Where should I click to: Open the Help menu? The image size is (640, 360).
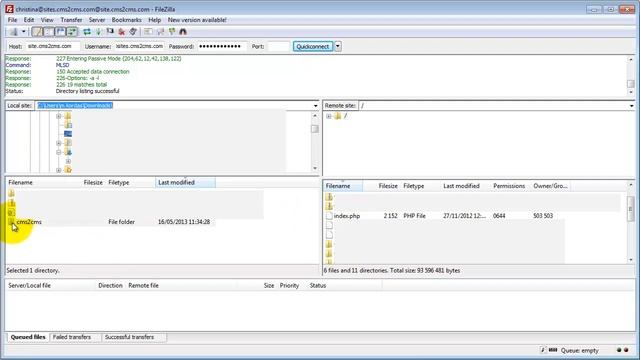pos(154,20)
